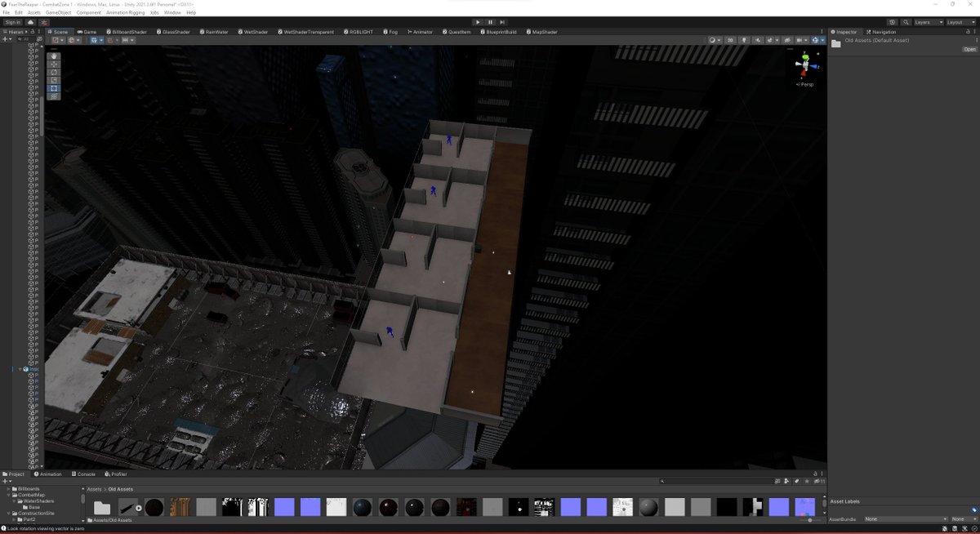
Task: Click the scene camera settings icon in Scene toolbar
Action: tap(814, 39)
